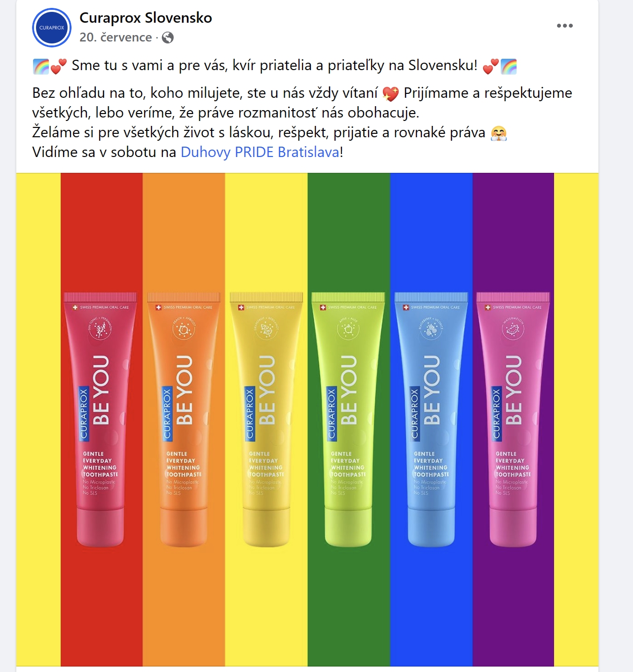This screenshot has width=633, height=672.
Task: Select the yellow BE YOU toothpaste tube
Action: point(266,419)
